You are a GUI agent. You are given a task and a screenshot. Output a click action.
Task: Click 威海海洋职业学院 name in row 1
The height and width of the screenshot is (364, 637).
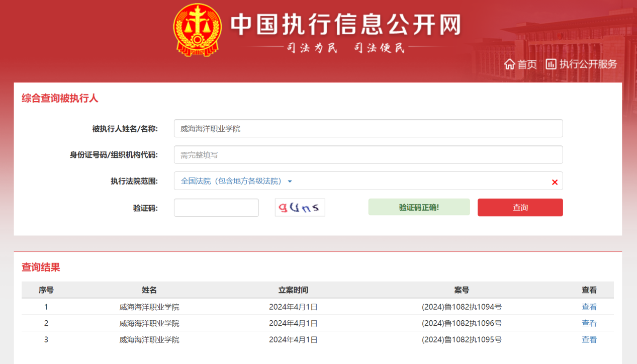pos(149,307)
